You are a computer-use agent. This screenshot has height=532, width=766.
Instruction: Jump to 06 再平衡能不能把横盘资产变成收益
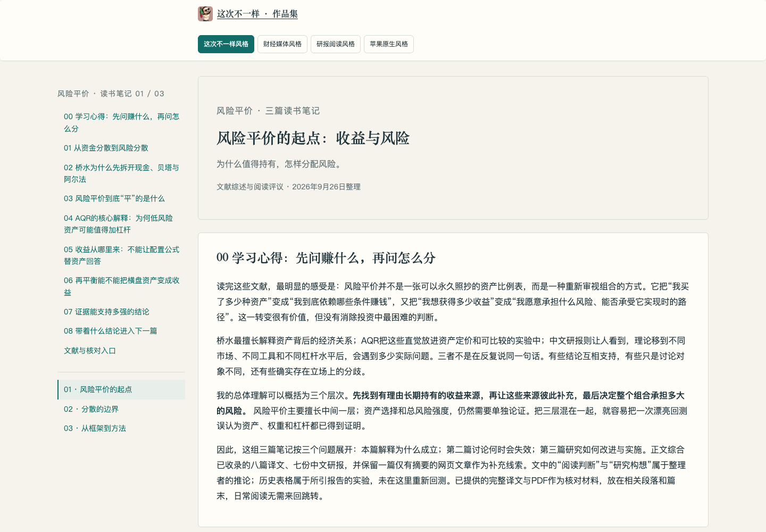click(122, 286)
